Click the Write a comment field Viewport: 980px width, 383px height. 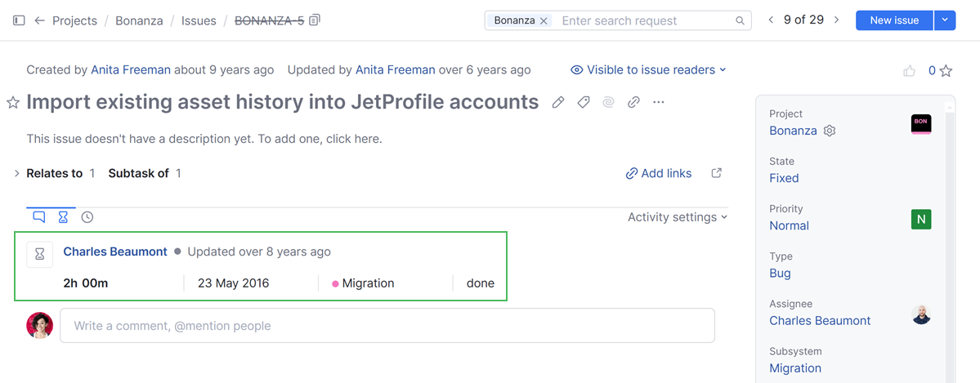pyautogui.click(x=387, y=326)
